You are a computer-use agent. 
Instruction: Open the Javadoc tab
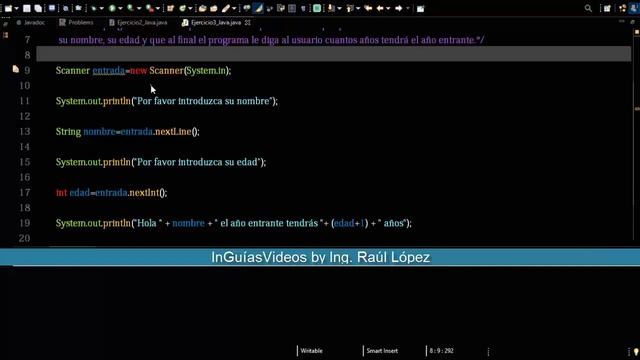click(x=31, y=22)
